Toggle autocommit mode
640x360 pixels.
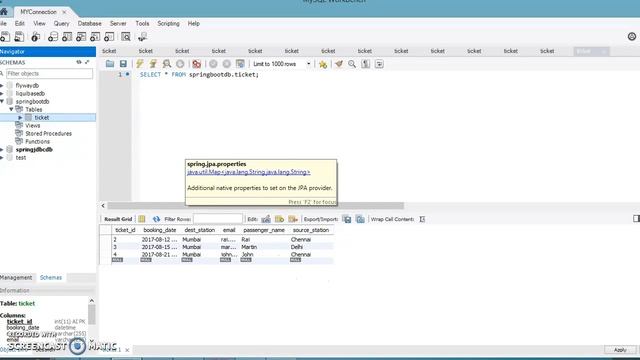point(240,64)
